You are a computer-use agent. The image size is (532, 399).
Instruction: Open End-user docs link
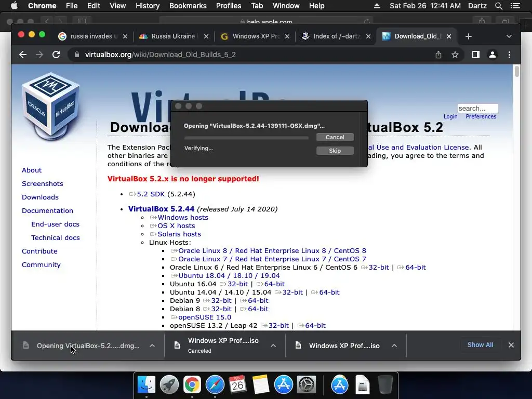point(55,224)
